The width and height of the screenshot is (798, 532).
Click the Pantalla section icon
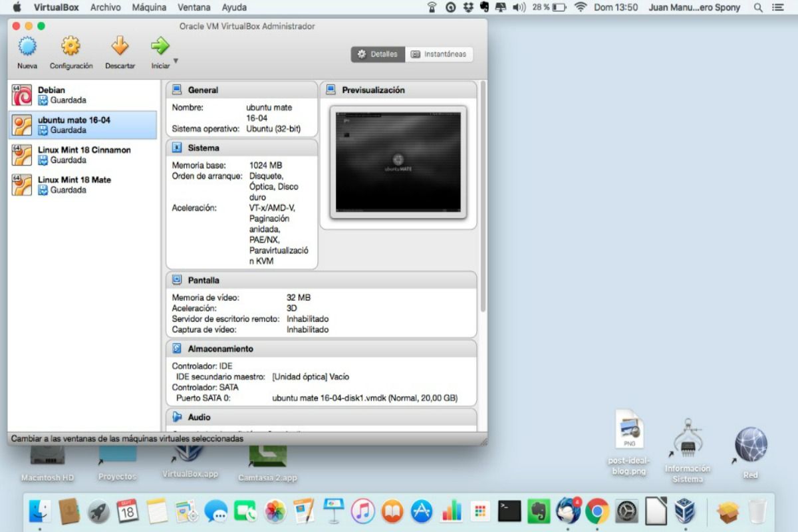[x=177, y=280]
